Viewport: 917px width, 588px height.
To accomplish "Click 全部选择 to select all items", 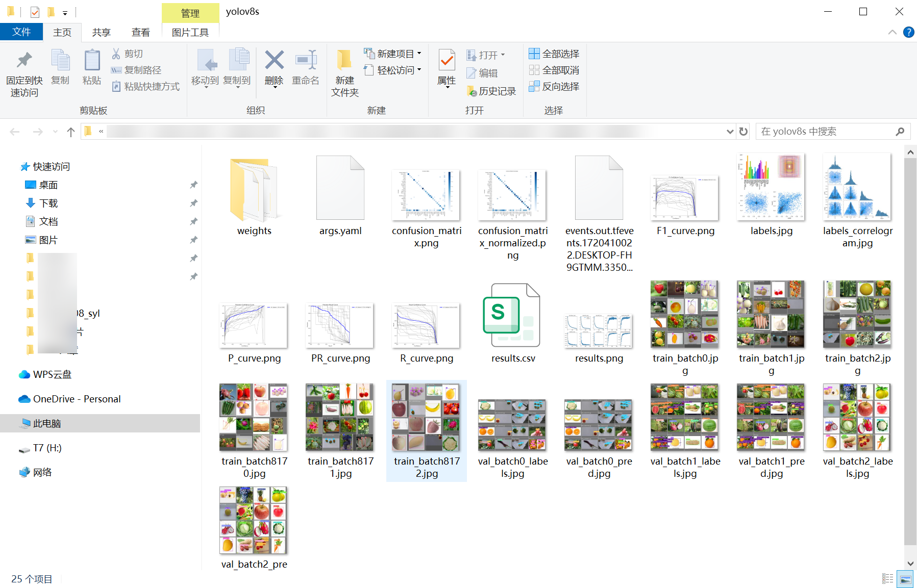I will point(555,53).
